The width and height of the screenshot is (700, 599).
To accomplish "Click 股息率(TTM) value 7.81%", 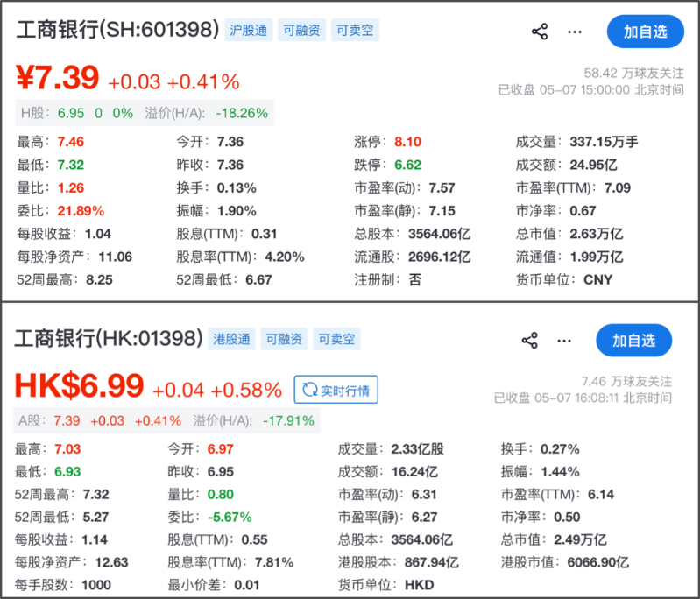I will (274, 562).
